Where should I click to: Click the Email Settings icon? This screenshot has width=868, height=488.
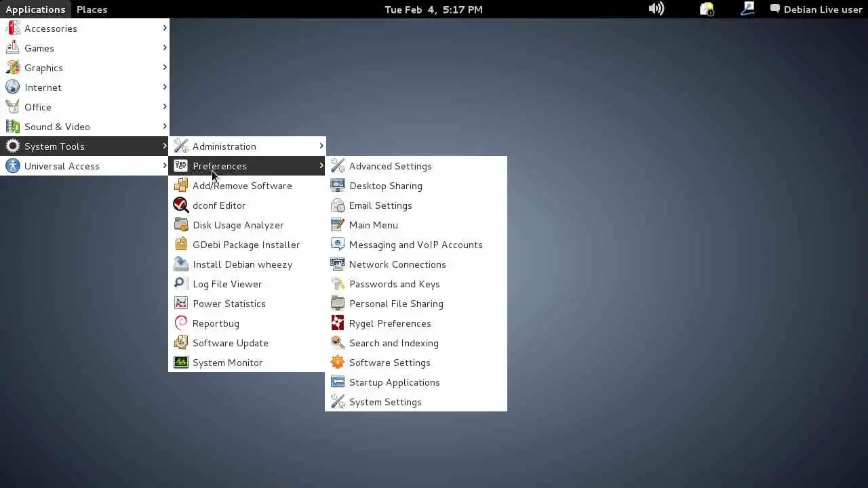(338, 205)
